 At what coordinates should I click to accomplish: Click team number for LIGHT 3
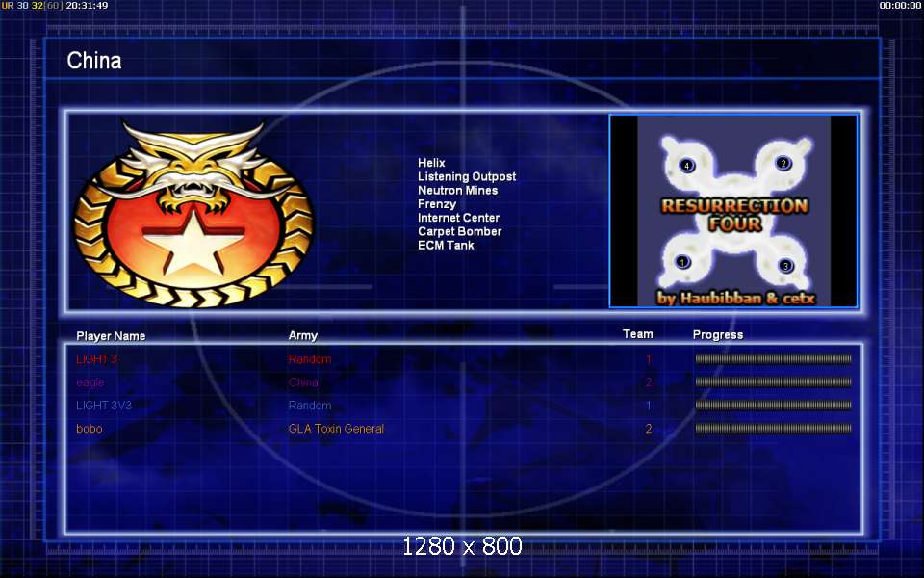tap(648, 359)
